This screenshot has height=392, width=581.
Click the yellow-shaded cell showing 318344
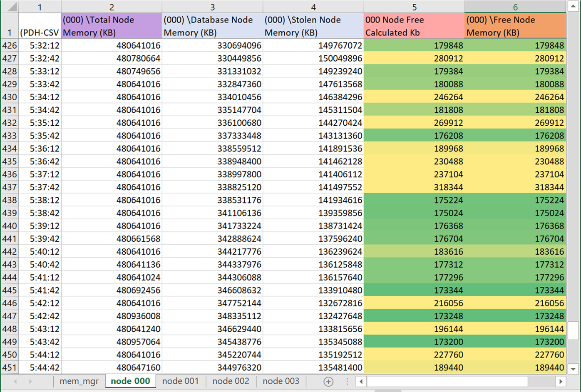pos(414,187)
